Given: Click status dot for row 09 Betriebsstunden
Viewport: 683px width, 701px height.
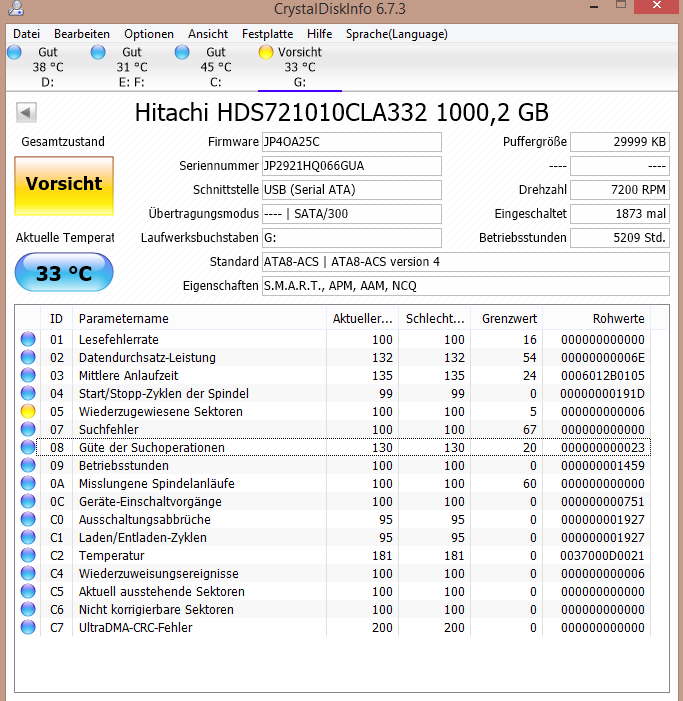Looking at the screenshot, I should click(28, 465).
